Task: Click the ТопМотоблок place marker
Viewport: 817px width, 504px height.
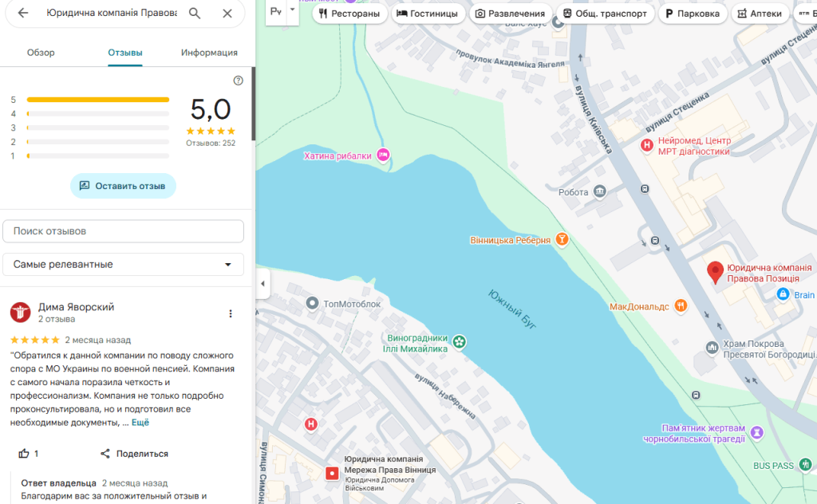Action: 312,303
